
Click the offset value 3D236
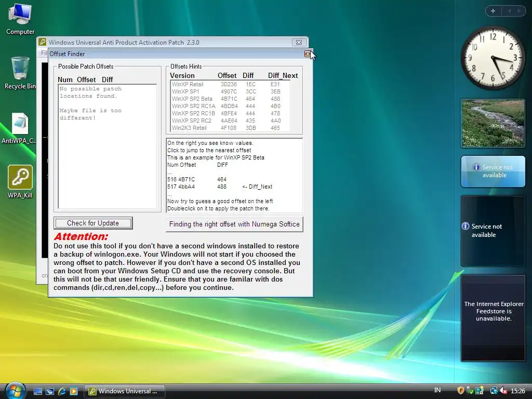point(229,84)
